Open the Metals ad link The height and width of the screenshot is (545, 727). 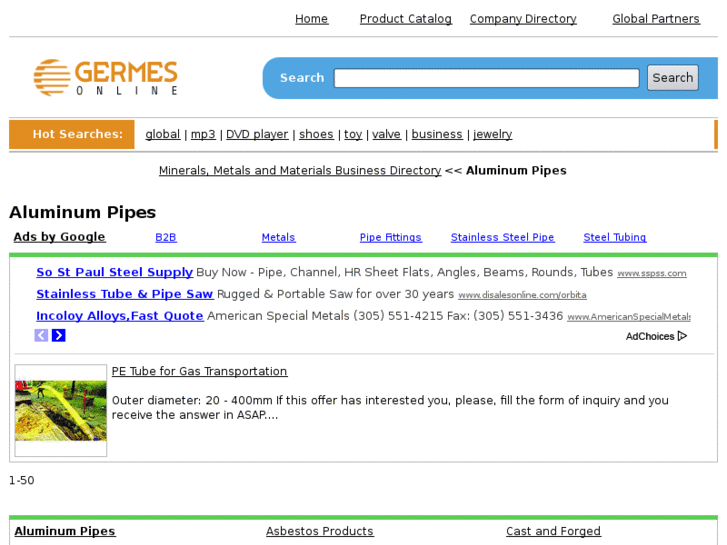point(278,237)
